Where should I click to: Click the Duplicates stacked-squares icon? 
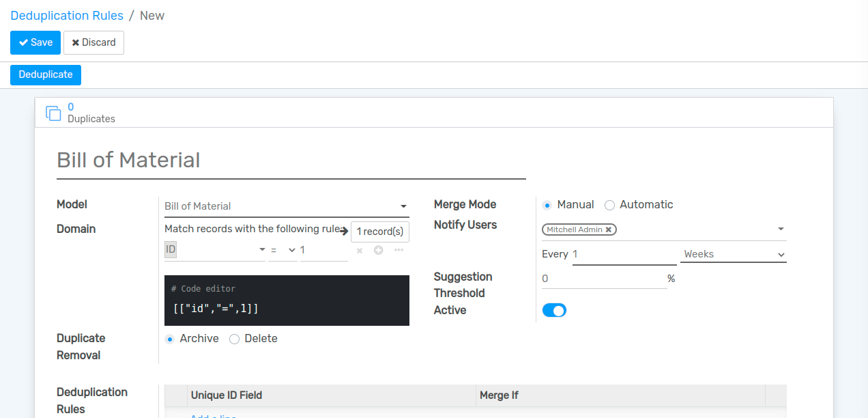(53, 113)
